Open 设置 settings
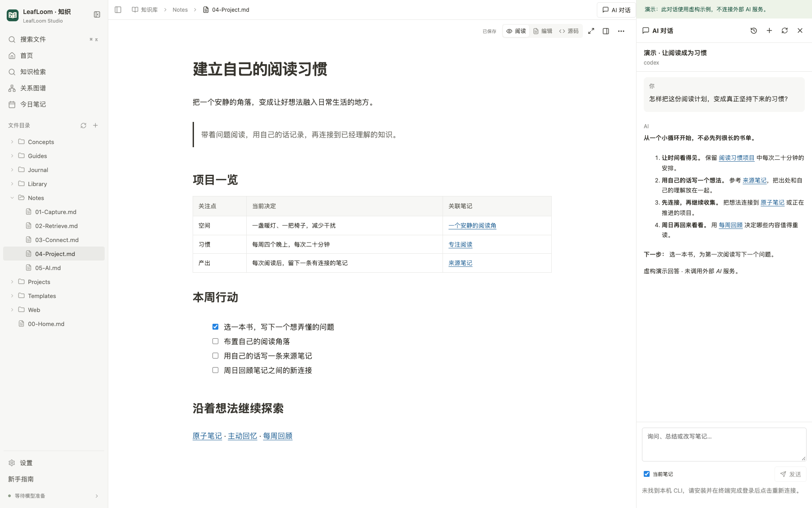 coord(54,463)
